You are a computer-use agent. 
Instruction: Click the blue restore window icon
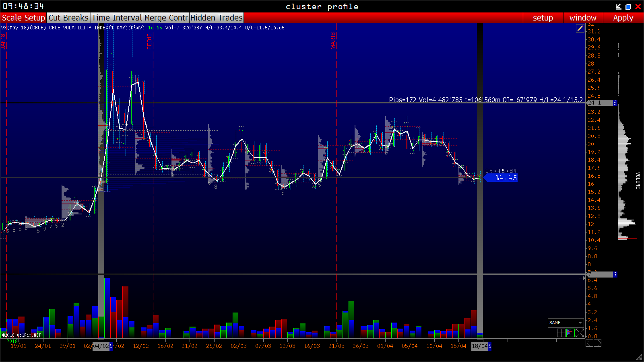(x=628, y=6)
